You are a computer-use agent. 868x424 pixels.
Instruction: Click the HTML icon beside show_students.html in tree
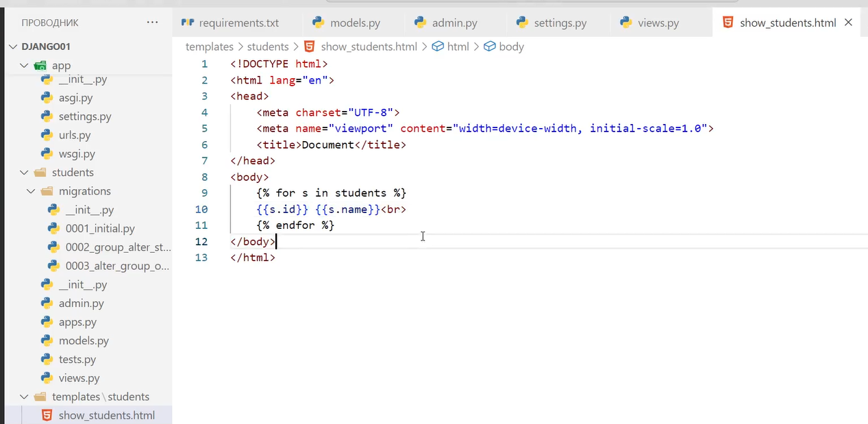[x=47, y=415]
